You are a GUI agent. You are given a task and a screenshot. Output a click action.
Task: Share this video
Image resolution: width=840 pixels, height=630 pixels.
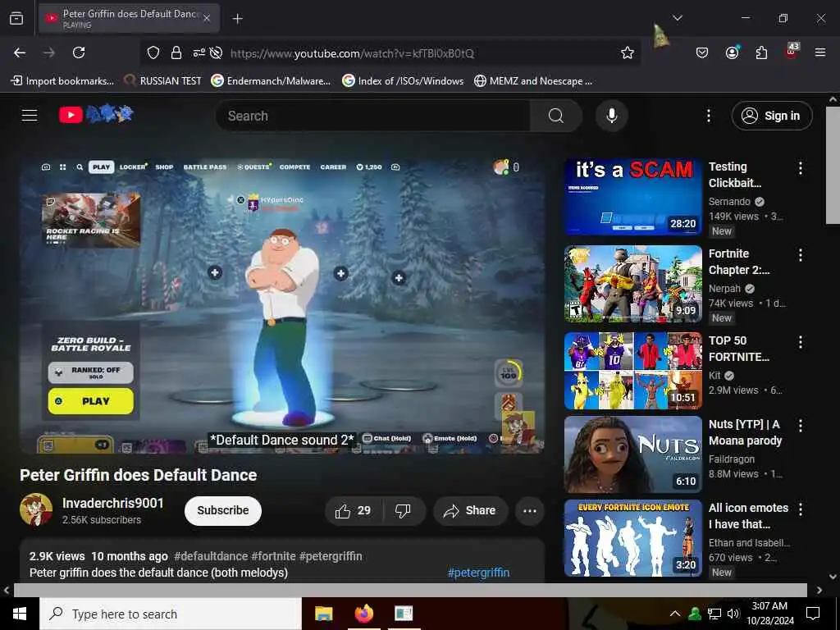470,511
